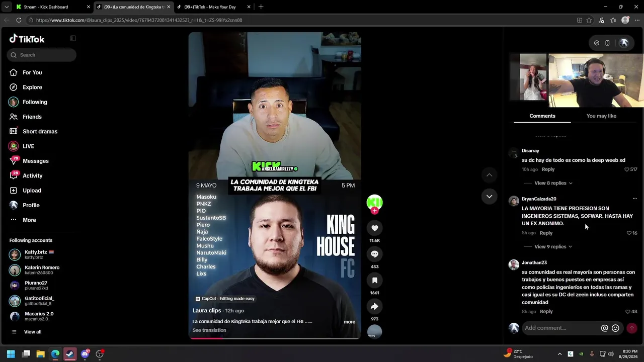Collapse the TikTok sidebar panel icon
644x362 pixels.
pyautogui.click(x=73, y=38)
